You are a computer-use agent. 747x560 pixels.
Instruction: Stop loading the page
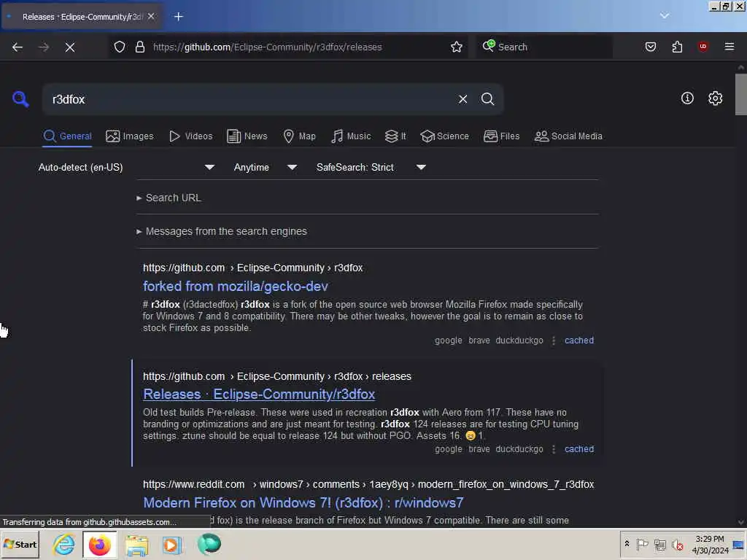point(70,47)
